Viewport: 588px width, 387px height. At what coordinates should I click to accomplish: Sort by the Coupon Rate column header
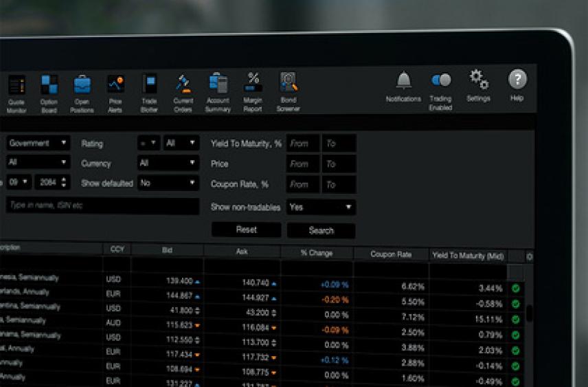click(x=391, y=254)
